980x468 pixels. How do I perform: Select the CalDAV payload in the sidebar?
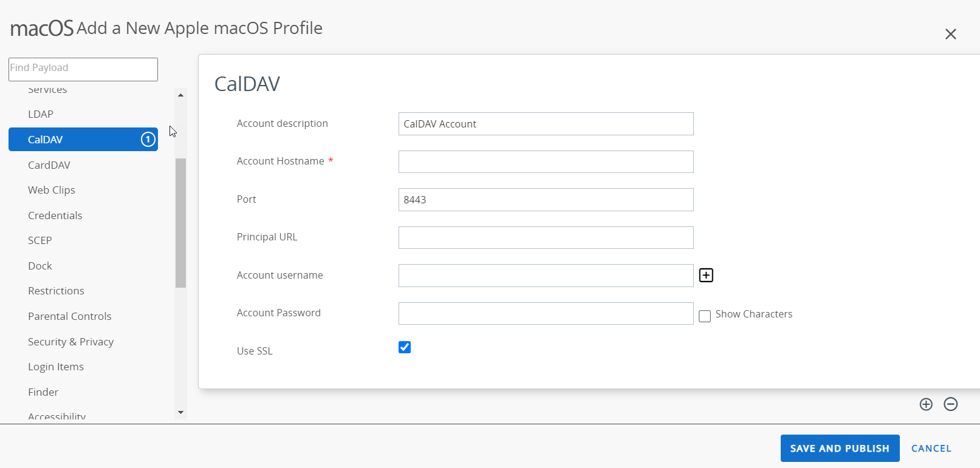click(83, 140)
